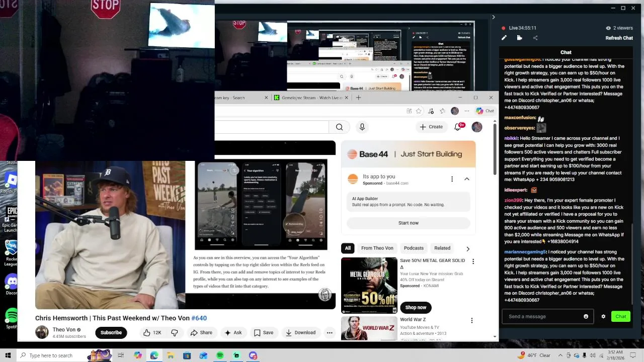
Task: Click Shop now on Metal Gear ad
Action: coord(416,307)
